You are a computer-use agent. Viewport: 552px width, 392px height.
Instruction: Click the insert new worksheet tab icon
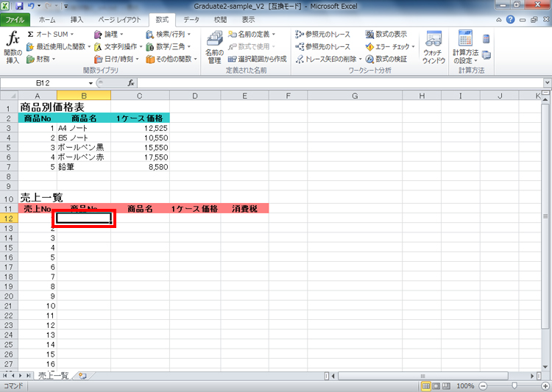(82, 376)
